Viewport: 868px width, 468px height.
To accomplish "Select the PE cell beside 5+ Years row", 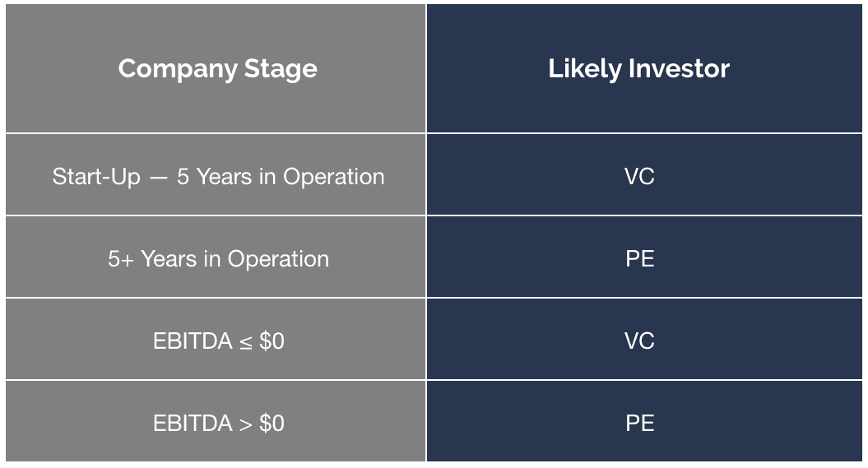I will pyautogui.click(x=644, y=257).
